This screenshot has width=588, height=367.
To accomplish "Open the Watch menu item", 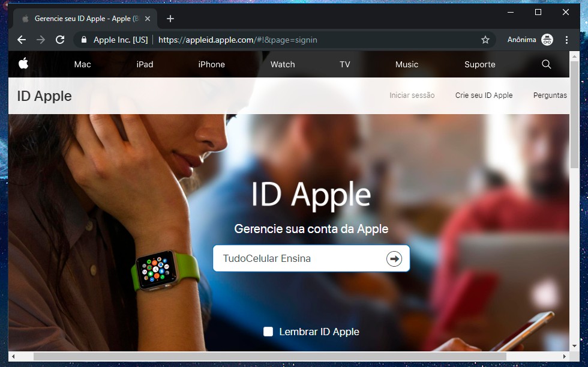I will [283, 64].
